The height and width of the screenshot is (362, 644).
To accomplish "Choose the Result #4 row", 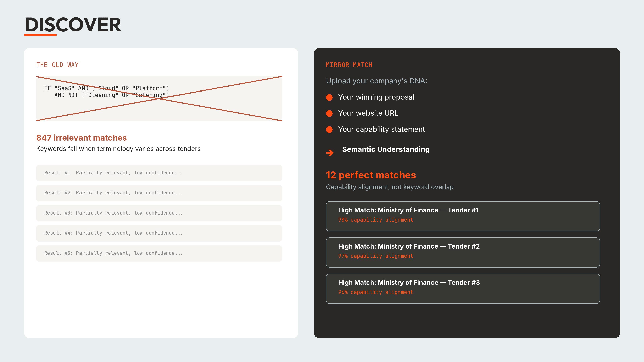I will [x=159, y=233].
